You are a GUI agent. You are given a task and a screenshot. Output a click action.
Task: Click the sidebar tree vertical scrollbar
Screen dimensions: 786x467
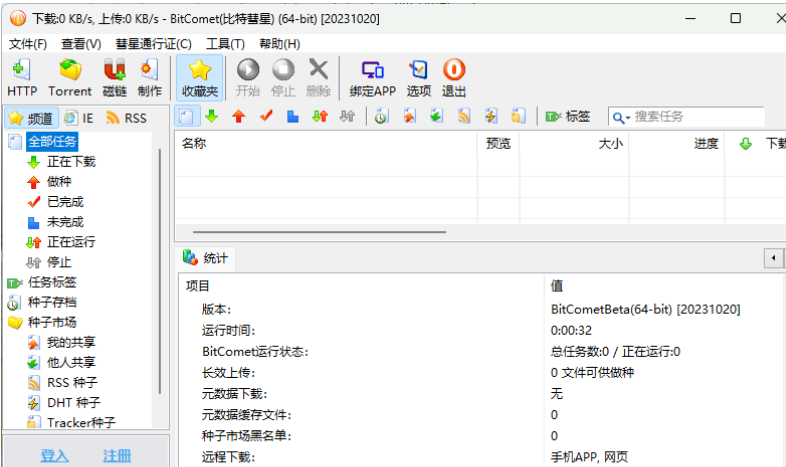(x=160, y=271)
